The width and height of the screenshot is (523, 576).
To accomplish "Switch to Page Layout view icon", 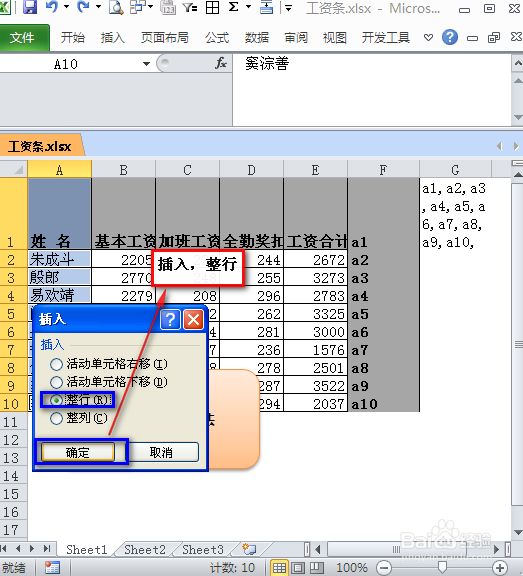I will click(298, 568).
